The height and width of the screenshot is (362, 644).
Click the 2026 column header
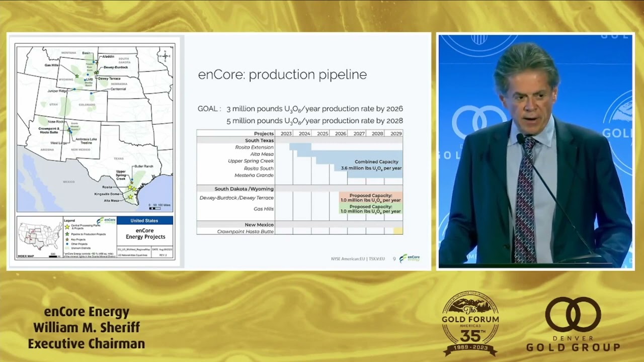point(341,134)
